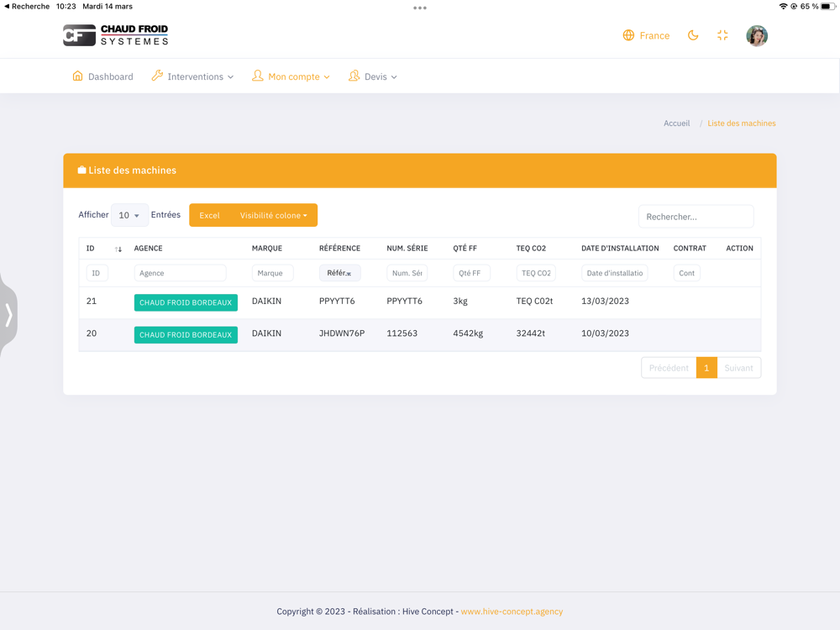Viewport: 840px width, 630px height.
Task: Sort by the MARQUE column header
Action: pos(267,249)
